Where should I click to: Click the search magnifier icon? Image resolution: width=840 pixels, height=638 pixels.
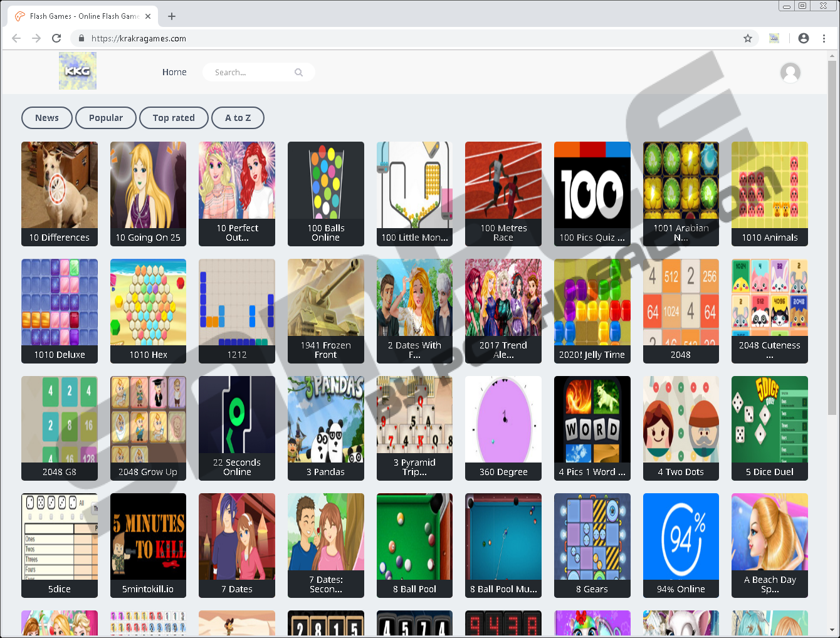coord(298,73)
